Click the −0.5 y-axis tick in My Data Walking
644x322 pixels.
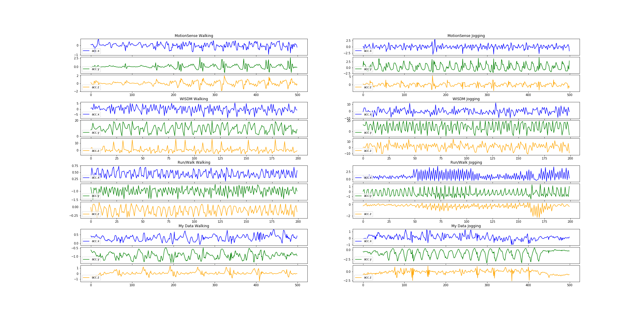click(x=74, y=248)
